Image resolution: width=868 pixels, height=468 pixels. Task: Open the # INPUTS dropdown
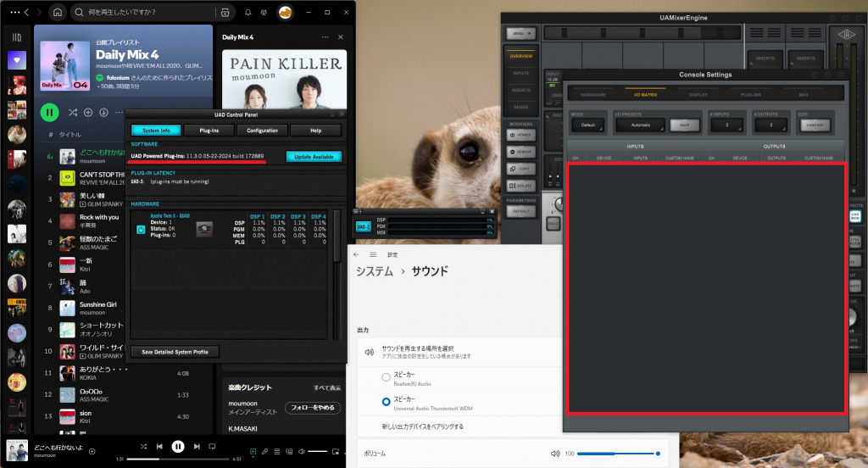[727, 125]
